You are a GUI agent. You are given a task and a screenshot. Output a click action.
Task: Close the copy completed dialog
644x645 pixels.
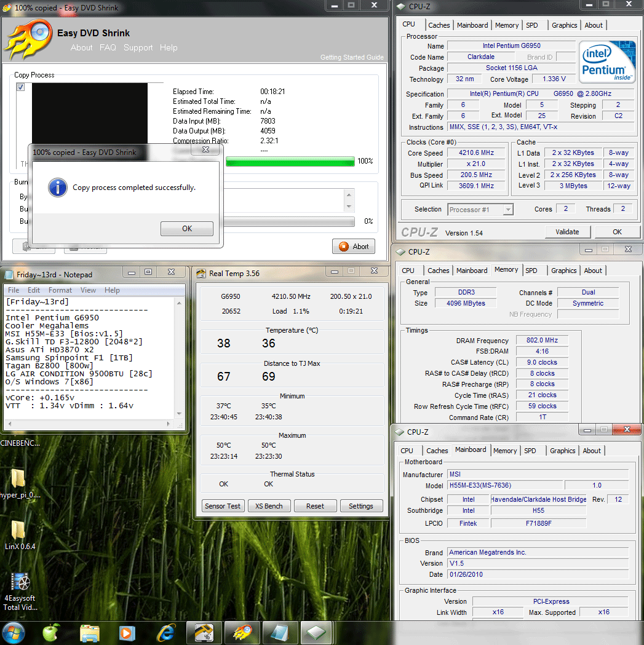click(x=206, y=150)
